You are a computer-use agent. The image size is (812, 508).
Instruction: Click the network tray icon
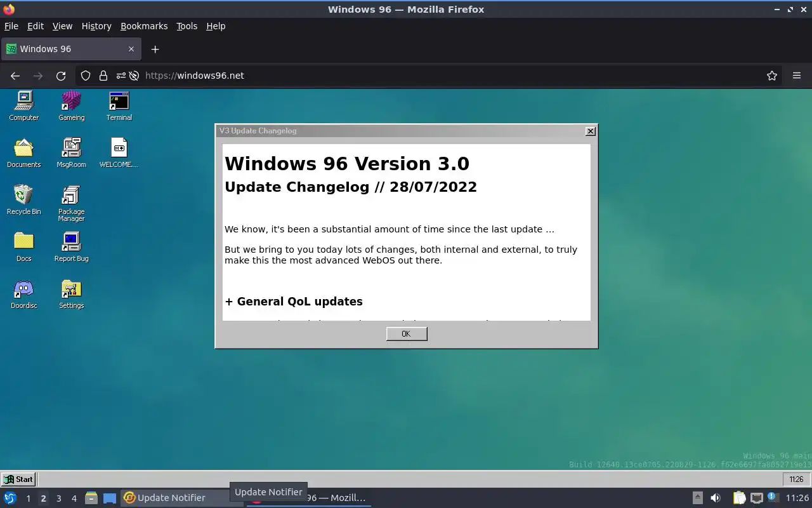[x=756, y=498]
